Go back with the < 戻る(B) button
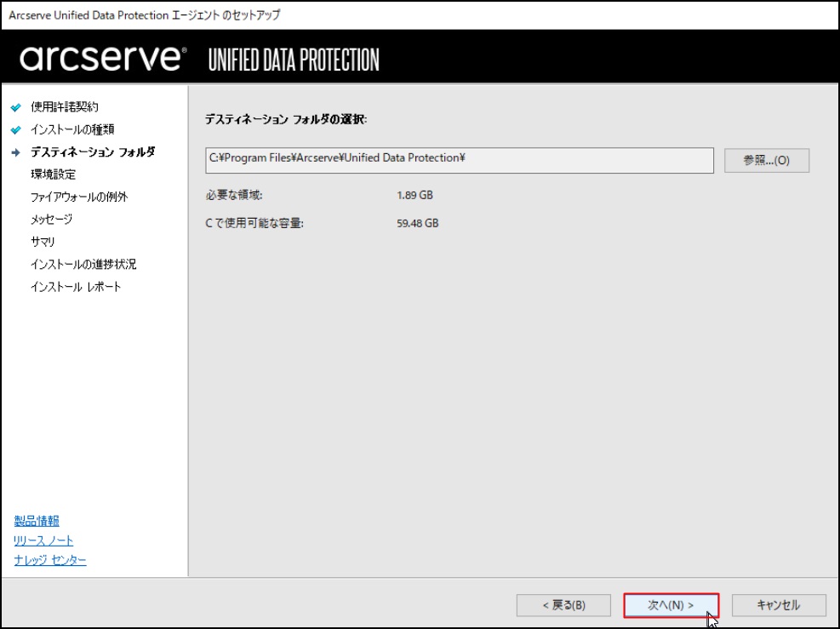 click(x=563, y=605)
